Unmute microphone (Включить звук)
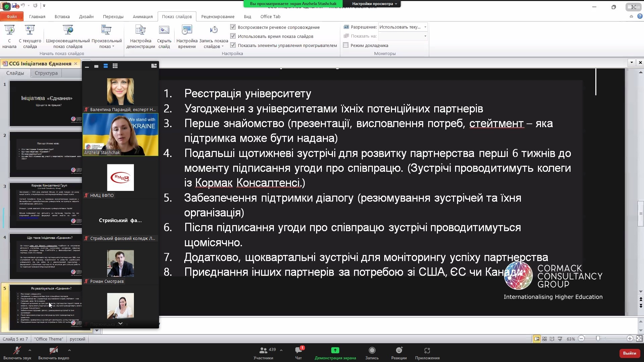 click(x=17, y=353)
